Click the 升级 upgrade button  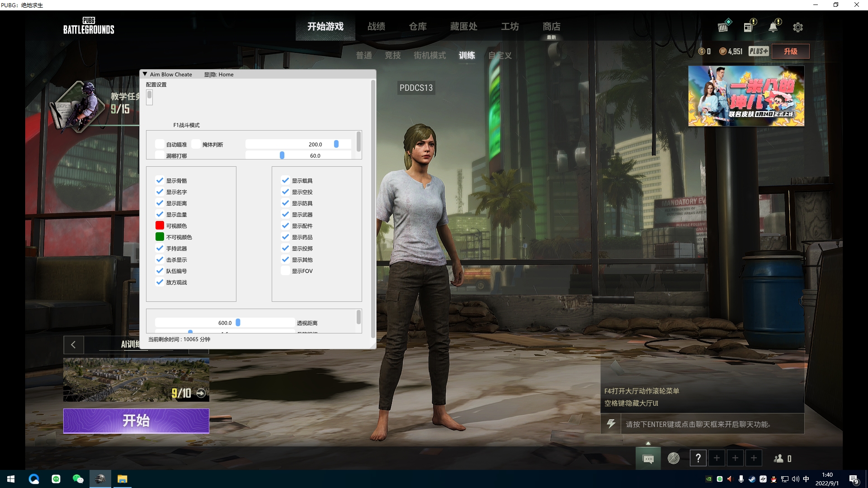[790, 52]
